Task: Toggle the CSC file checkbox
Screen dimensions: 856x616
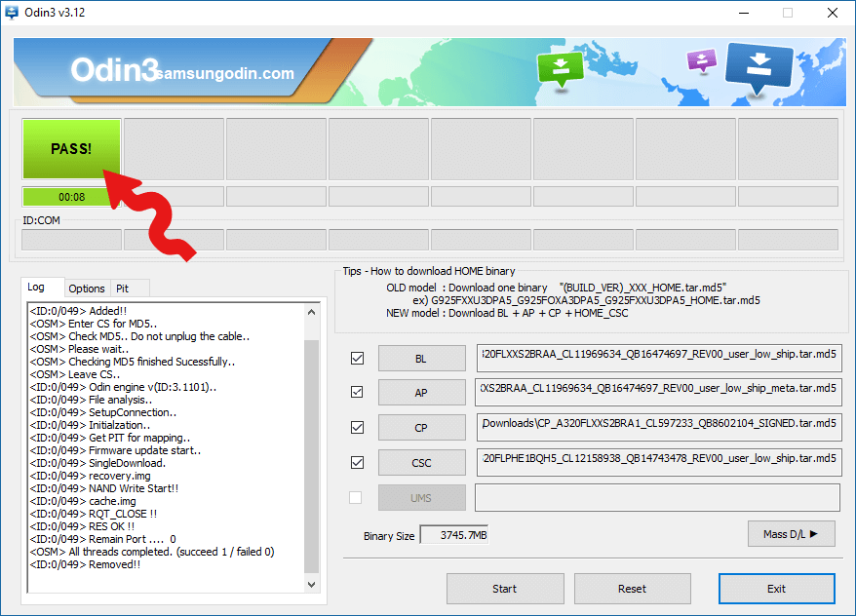Action: click(x=357, y=463)
